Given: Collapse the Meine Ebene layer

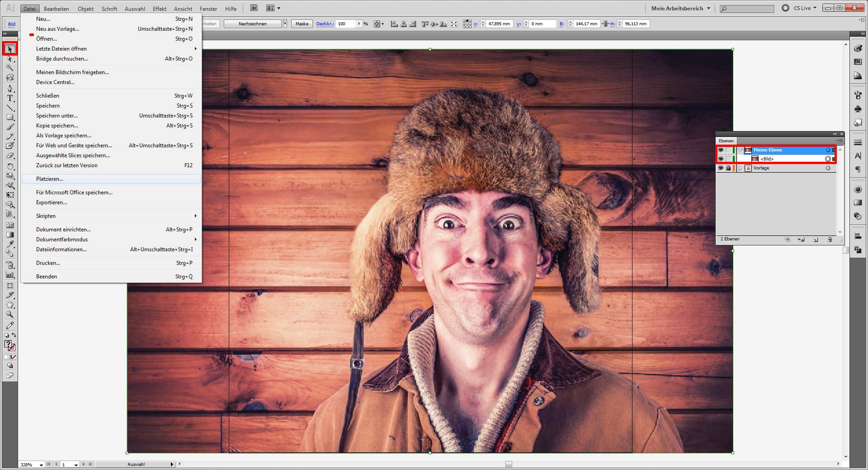Looking at the screenshot, I should [x=740, y=150].
